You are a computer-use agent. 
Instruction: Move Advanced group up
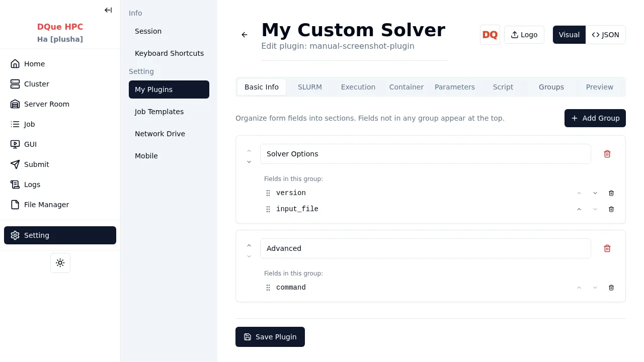(249, 245)
